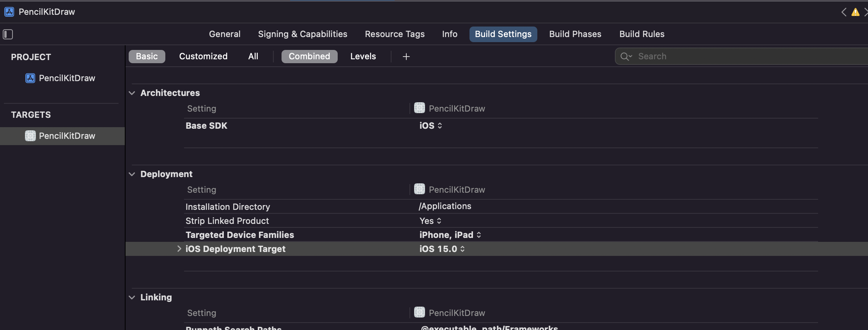
Task: Show settings in Levels view
Action: (x=363, y=56)
